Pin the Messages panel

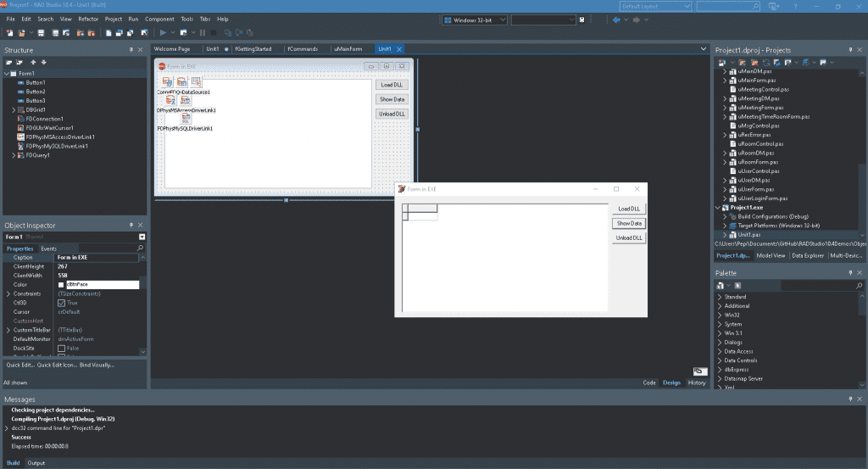click(850, 399)
